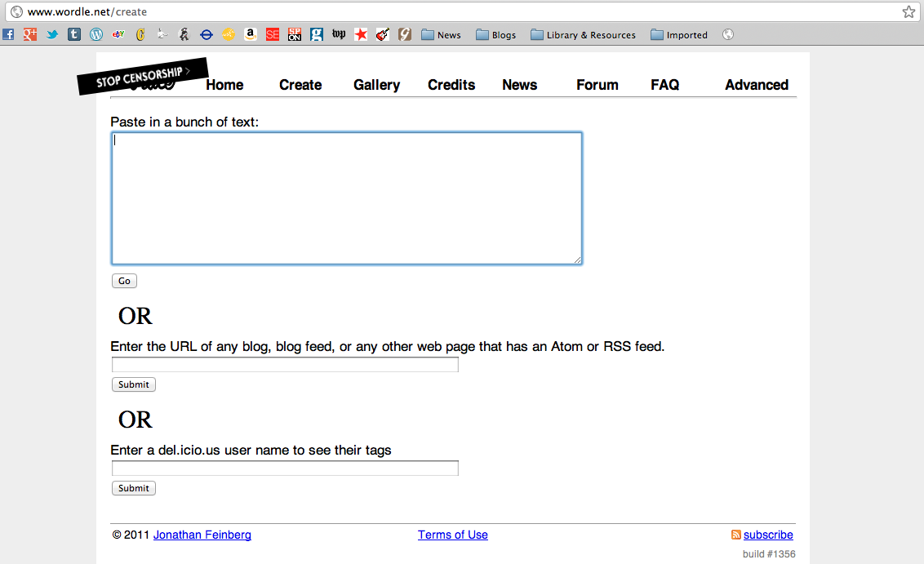Open the News navigation item
This screenshot has height=564, width=924.
(520, 85)
